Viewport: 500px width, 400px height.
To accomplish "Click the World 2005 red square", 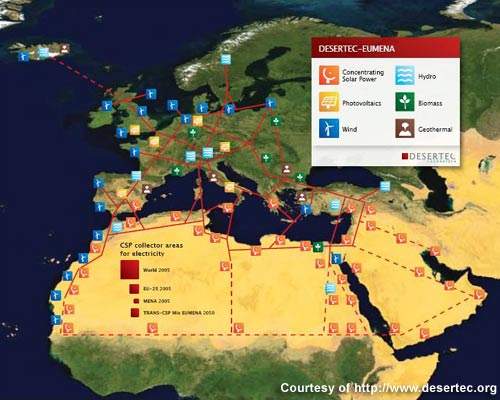I will coord(129,270).
